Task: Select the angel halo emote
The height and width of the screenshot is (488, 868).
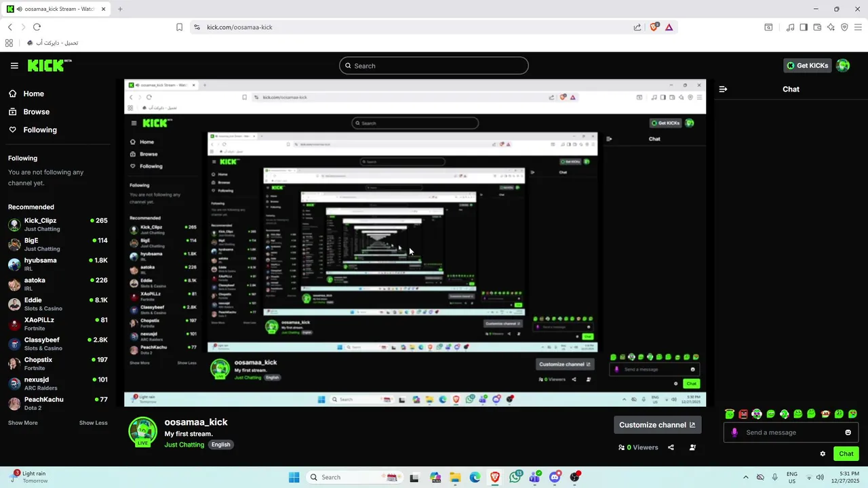Action: pos(730,414)
